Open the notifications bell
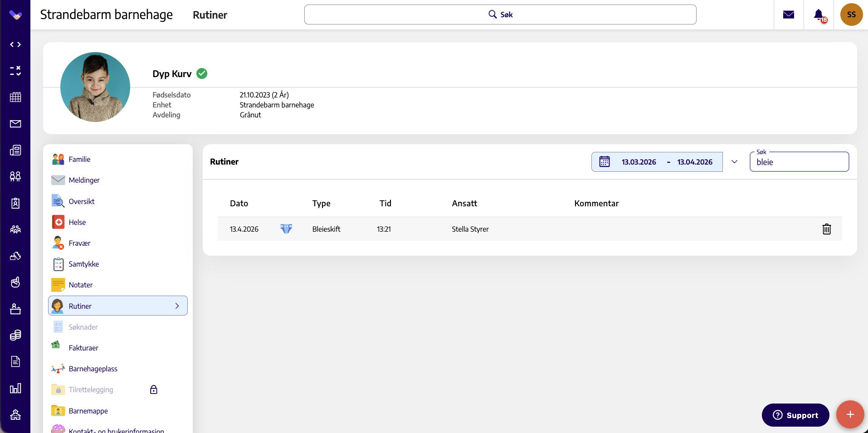868x433 pixels. coord(819,15)
